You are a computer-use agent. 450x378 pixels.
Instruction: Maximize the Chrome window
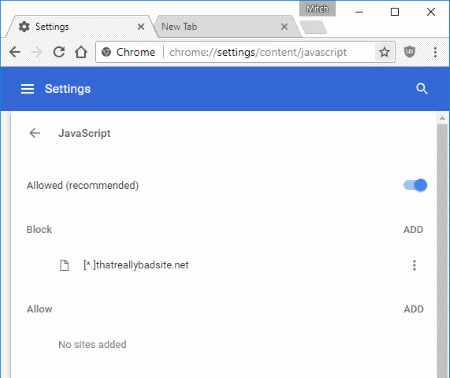(x=395, y=12)
